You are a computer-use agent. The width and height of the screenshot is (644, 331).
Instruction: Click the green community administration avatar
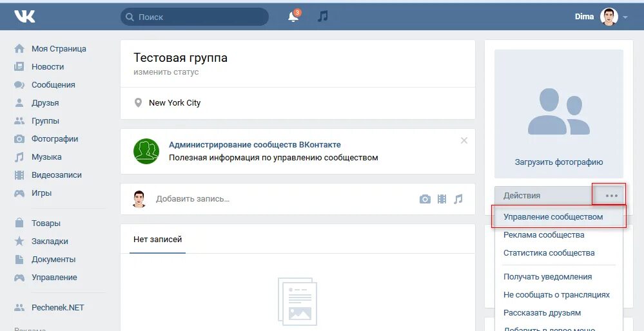(x=146, y=151)
